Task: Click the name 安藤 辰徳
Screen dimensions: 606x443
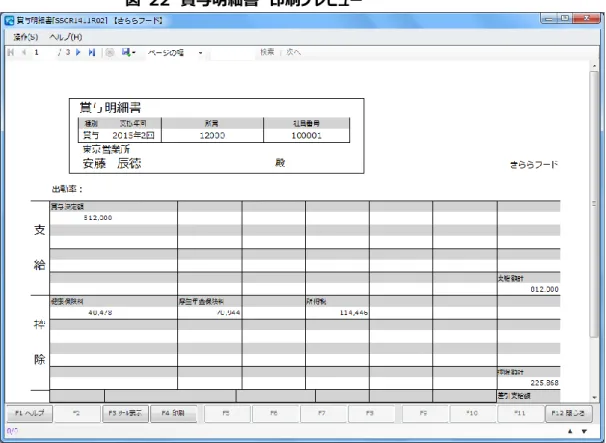Action: tap(112, 164)
